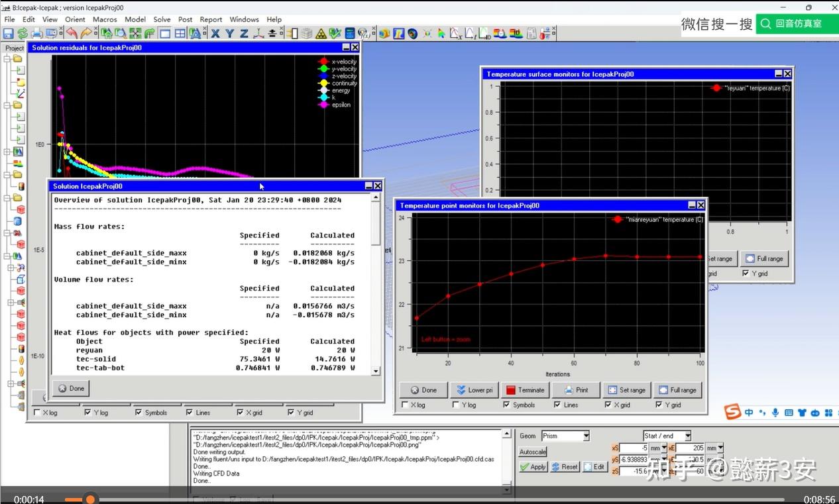Select the X axis orientation icon
Screen dimensions: 839x504
(215, 32)
